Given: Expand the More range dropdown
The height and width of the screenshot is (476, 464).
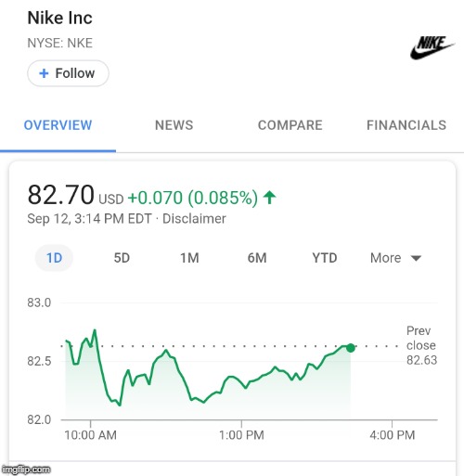Looking at the screenshot, I should (395, 258).
